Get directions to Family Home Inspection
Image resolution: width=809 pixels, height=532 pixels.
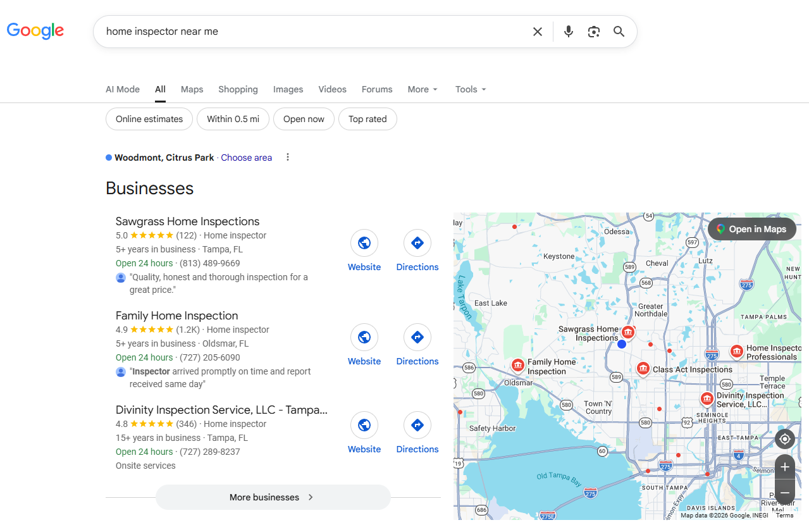click(417, 337)
